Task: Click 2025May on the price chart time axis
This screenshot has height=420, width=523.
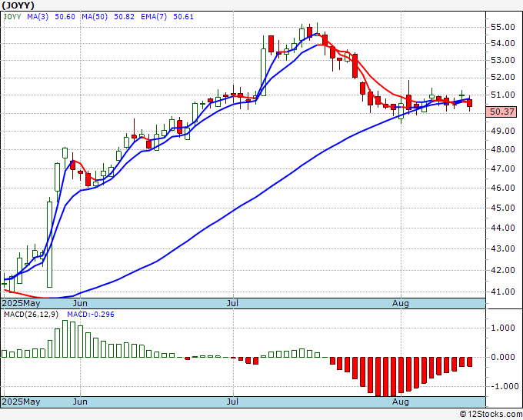Action: coord(22,303)
